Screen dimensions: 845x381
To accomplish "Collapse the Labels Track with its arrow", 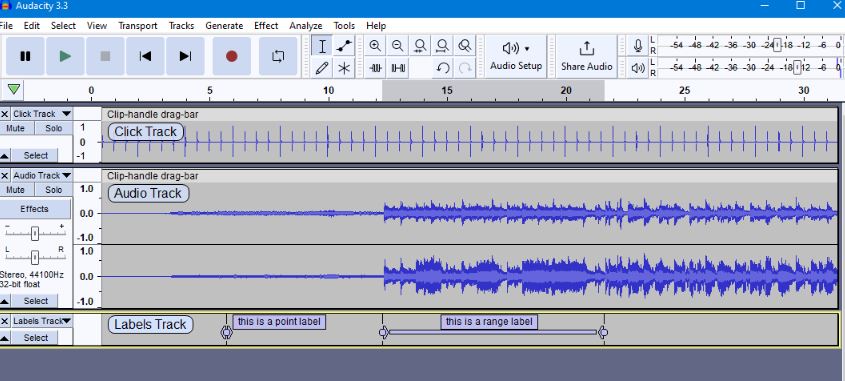I will click(x=4, y=338).
